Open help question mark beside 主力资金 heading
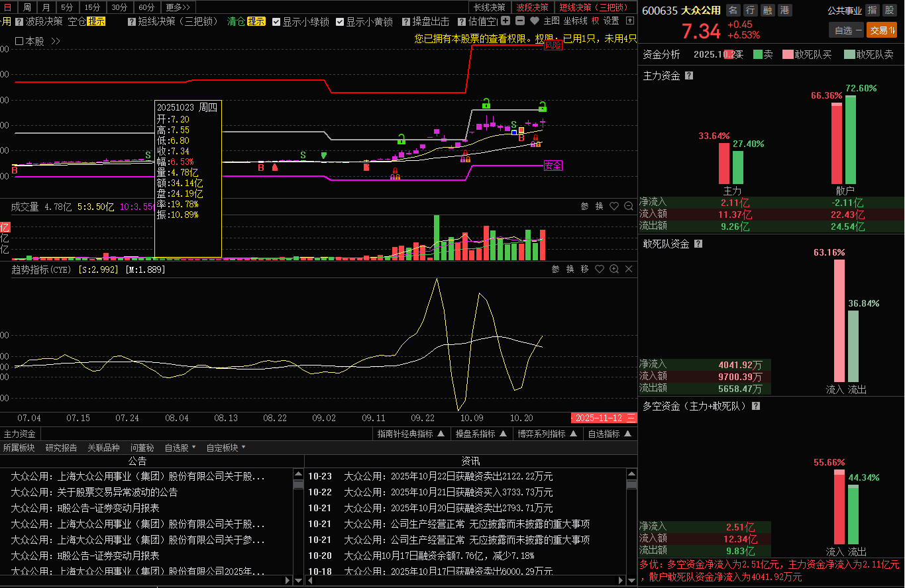This screenshot has height=588, width=905. pyautogui.click(x=689, y=75)
